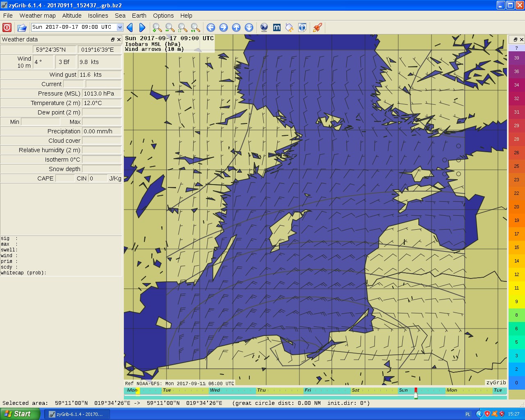Image resolution: width=525 pixels, height=420 pixels.
Task: Zoom to selected area magnifier icon
Action: 183,27
